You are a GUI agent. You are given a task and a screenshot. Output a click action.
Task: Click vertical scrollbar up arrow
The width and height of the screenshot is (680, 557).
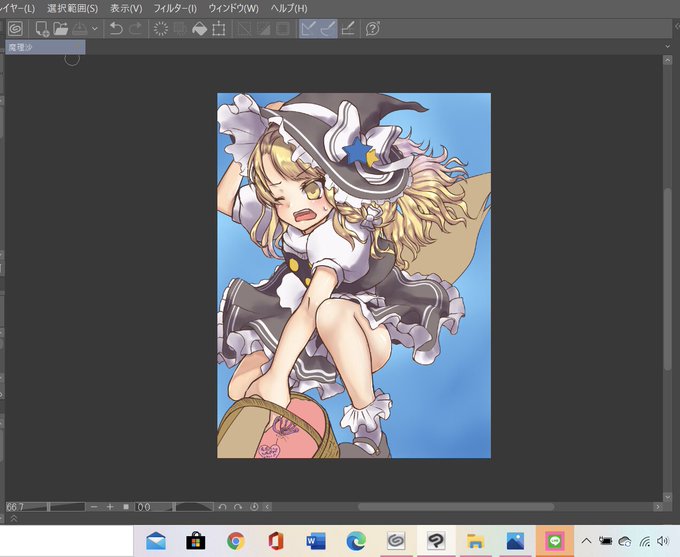point(667,61)
